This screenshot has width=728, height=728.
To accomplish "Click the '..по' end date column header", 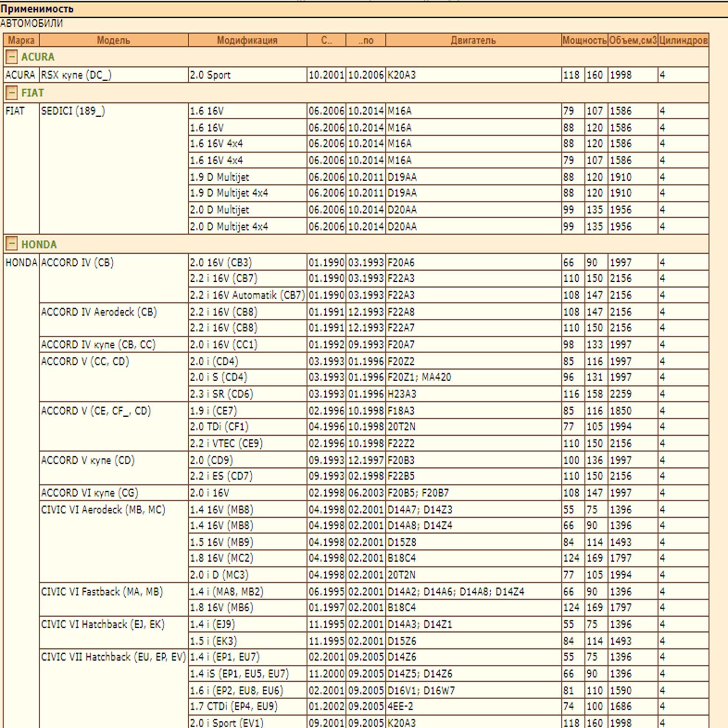I will pos(366,40).
